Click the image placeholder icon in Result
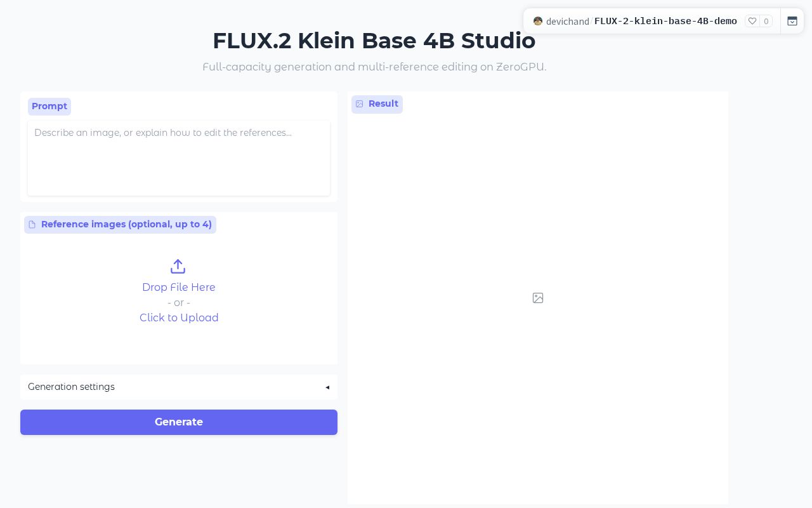The height and width of the screenshot is (508, 812). pos(538,298)
